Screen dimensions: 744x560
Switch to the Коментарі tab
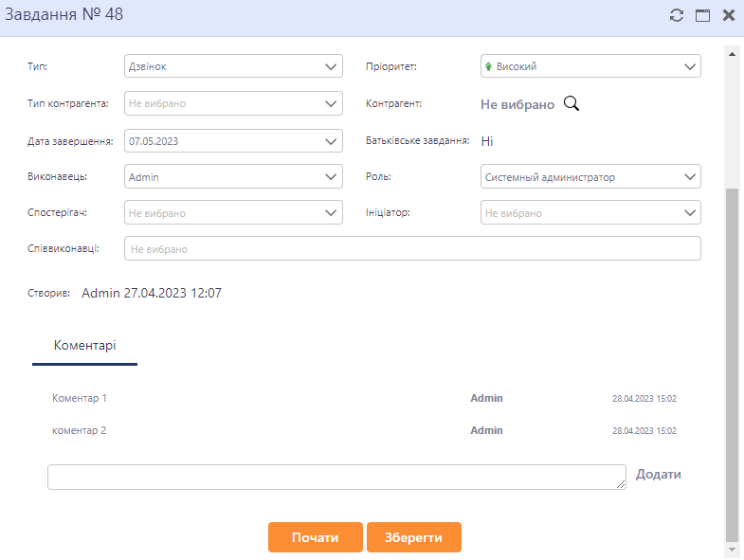85,346
